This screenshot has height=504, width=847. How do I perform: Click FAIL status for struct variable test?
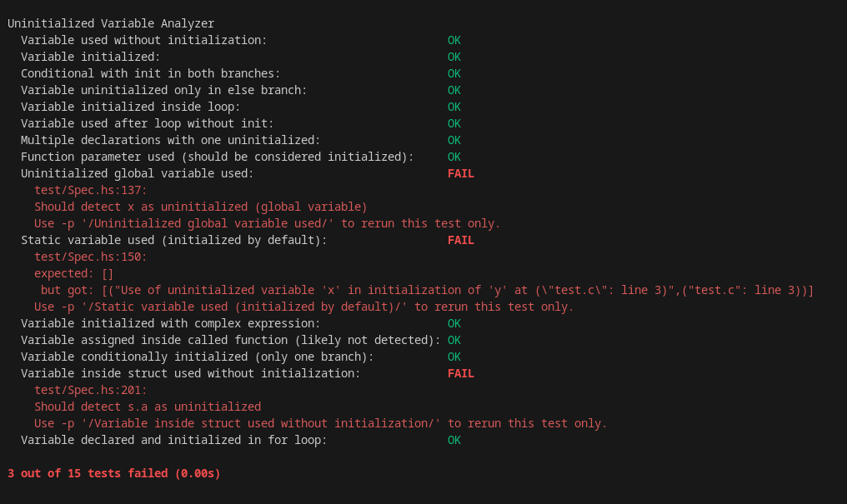tap(461, 373)
